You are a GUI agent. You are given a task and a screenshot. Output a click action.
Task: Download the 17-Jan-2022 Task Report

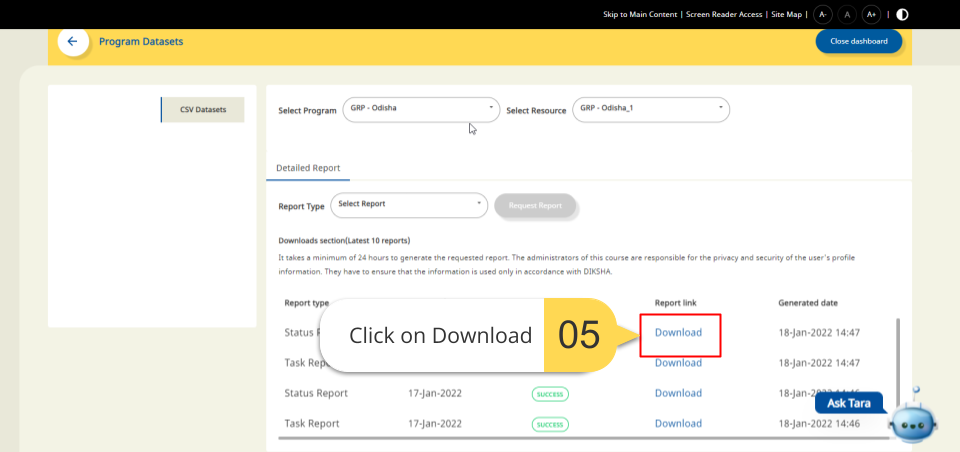[678, 424]
